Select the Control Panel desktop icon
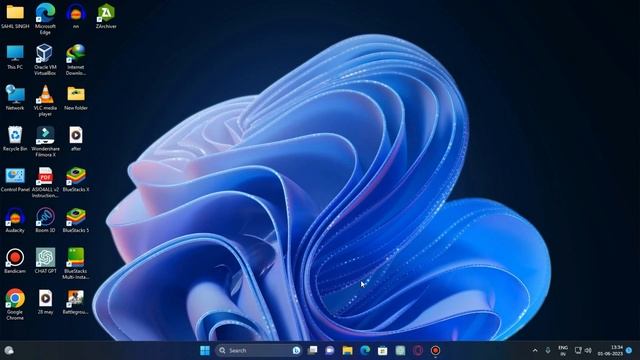The width and height of the screenshot is (640, 360). [15, 180]
